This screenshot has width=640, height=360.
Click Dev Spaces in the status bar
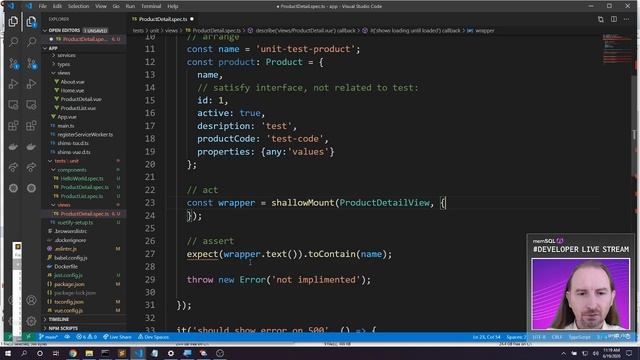click(x=153, y=337)
